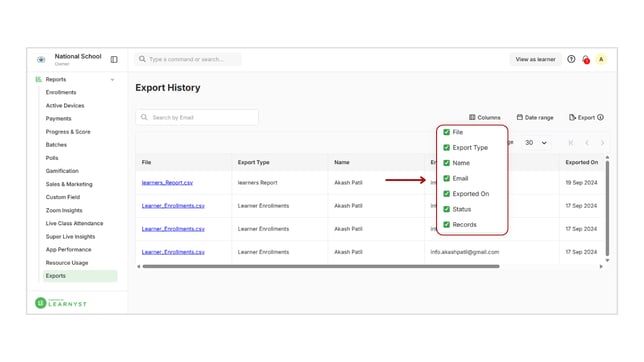Open the Date range picker
Viewport: 644px width, 362px height.
(535, 118)
